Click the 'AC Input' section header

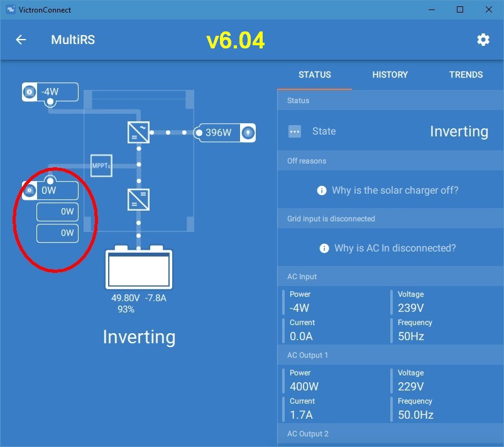(x=390, y=277)
